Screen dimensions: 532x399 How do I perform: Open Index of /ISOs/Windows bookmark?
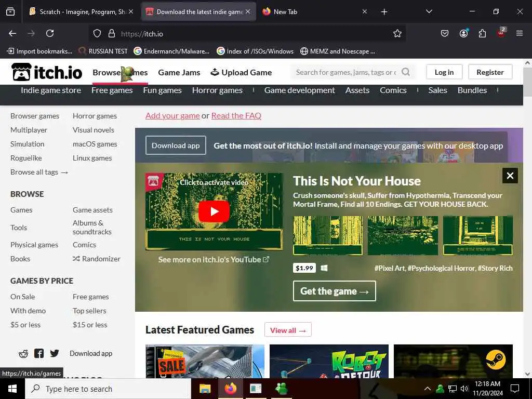click(x=256, y=51)
